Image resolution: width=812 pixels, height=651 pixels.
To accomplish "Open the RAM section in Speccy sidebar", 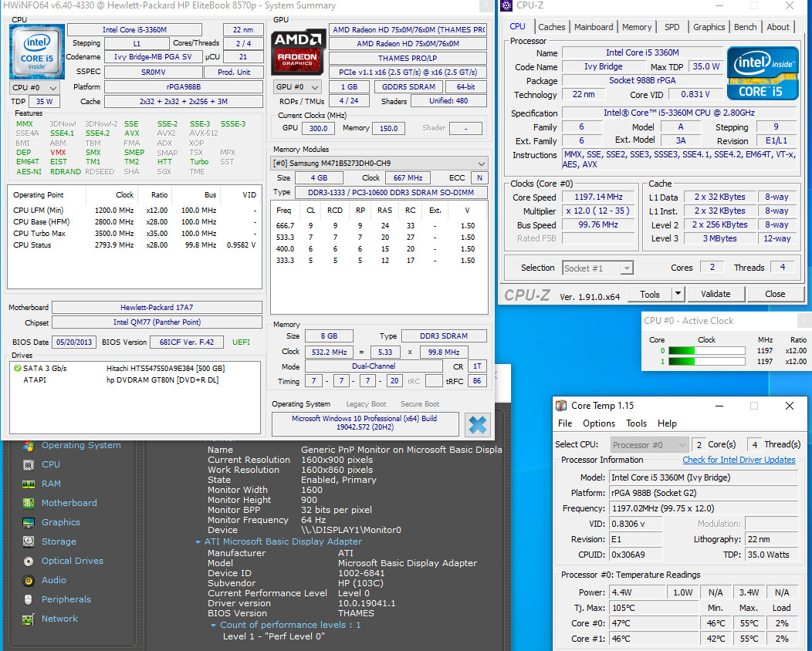I will click(51, 484).
